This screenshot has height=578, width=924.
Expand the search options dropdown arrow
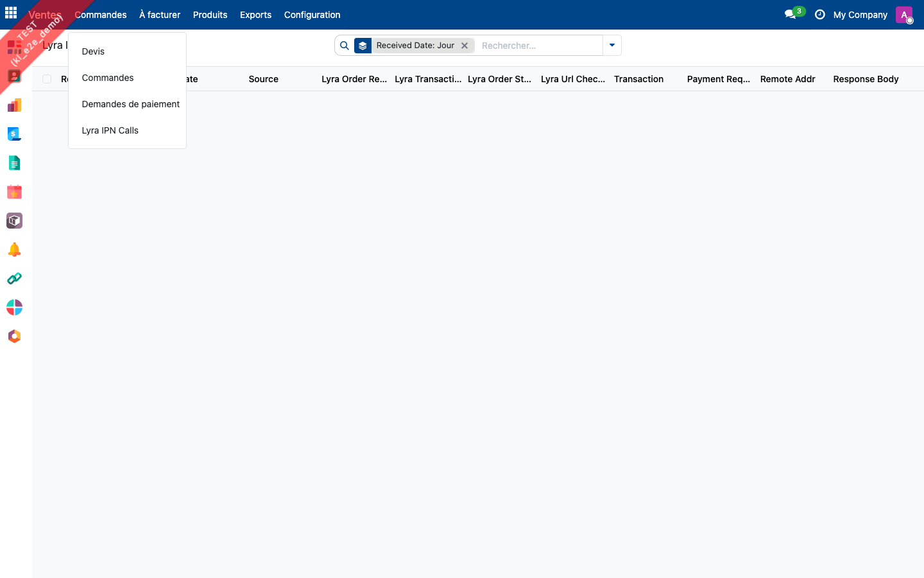tap(612, 46)
